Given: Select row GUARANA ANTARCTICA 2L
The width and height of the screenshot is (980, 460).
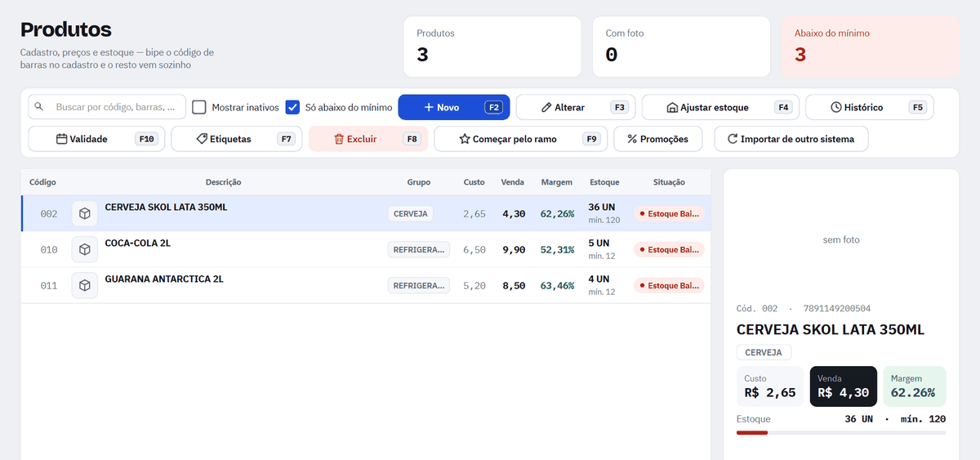Looking at the screenshot, I should coord(366,285).
